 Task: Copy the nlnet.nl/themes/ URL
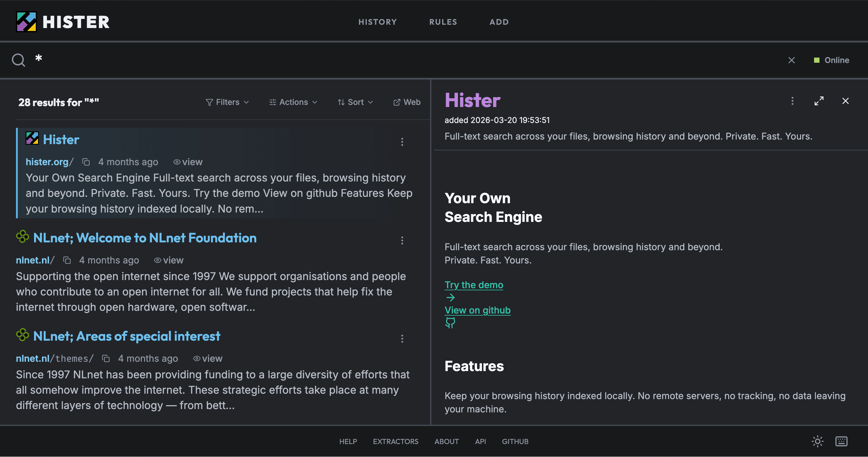[x=106, y=359]
